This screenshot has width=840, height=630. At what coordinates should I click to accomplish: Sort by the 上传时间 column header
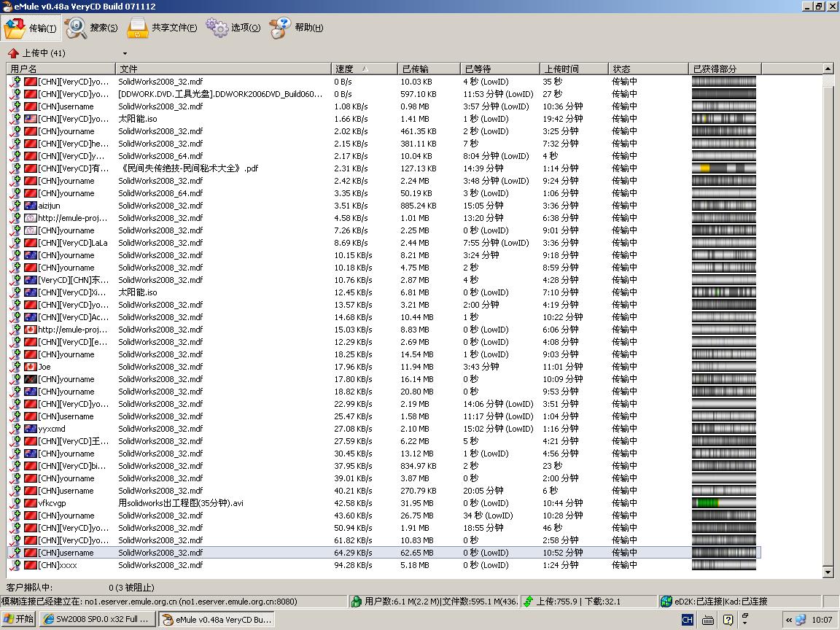(x=574, y=69)
